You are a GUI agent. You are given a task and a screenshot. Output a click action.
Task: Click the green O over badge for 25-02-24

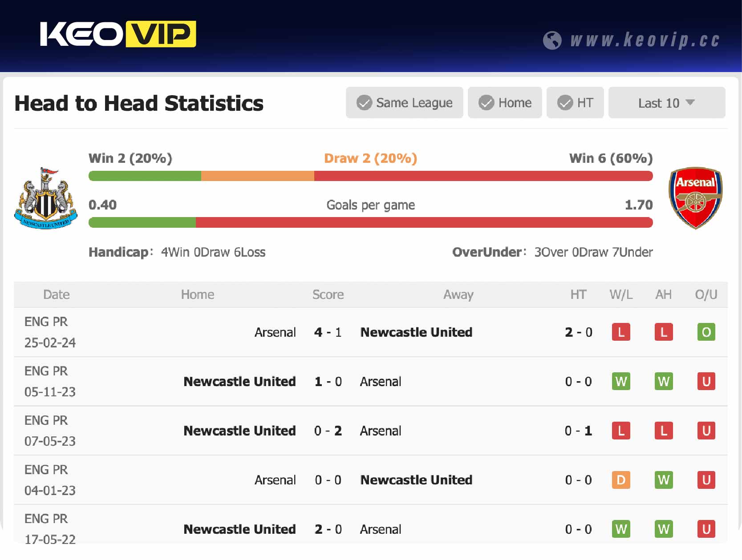(706, 332)
